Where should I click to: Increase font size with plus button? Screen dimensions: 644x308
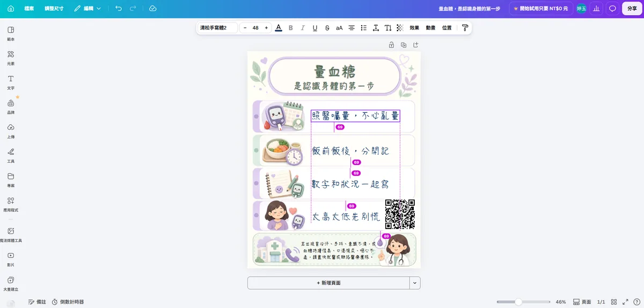[x=266, y=28]
